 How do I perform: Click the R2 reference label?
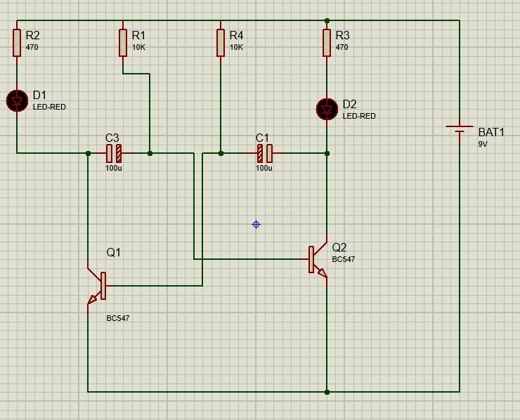click(32, 35)
